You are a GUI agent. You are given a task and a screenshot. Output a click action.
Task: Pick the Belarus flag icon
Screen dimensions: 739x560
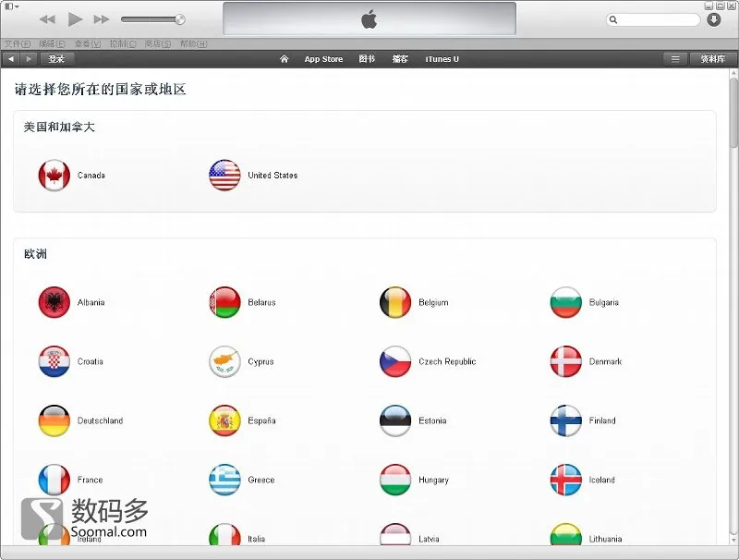[x=224, y=302]
